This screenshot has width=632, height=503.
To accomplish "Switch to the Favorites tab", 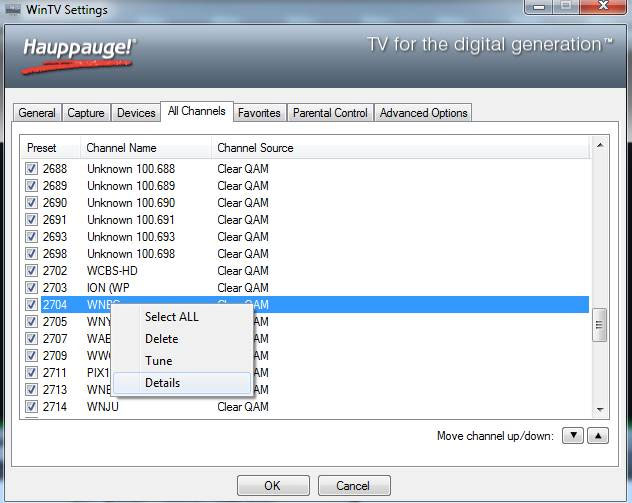I will point(259,113).
